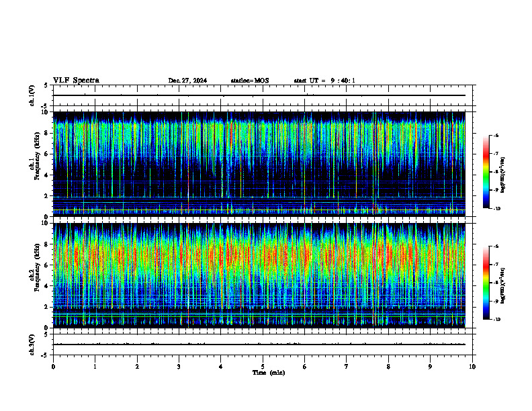Click the time axis tick label "4"
Viewport: 532px width, 411px height.
[x=221, y=367]
